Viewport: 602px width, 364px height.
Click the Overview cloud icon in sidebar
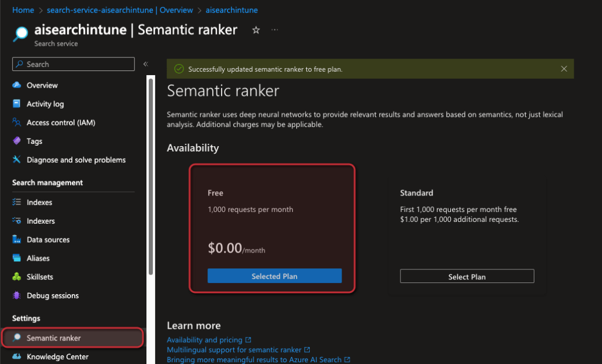point(16,85)
